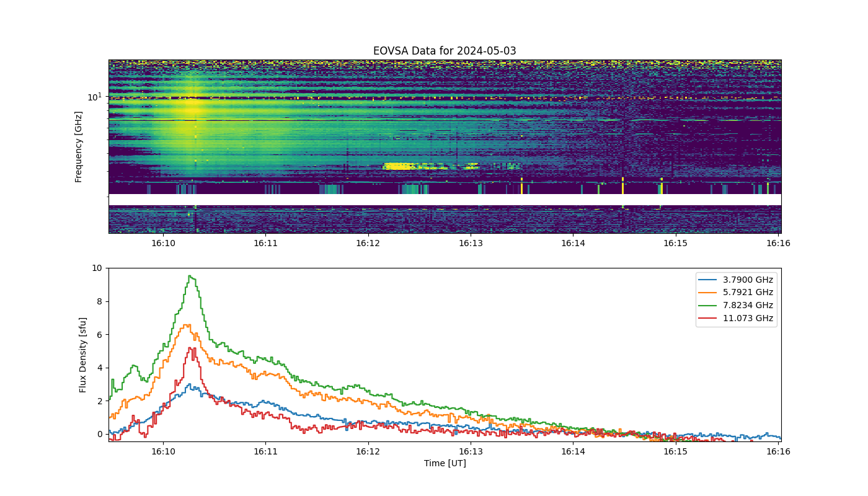Click the 11.073 GHz legend entry
The width and height of the screenshot is (868, 496).
pos(737,318)
